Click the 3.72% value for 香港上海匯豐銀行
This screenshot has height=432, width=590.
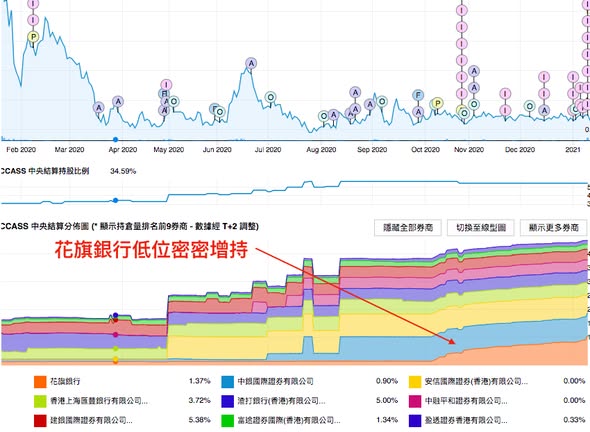coord(199,400)
